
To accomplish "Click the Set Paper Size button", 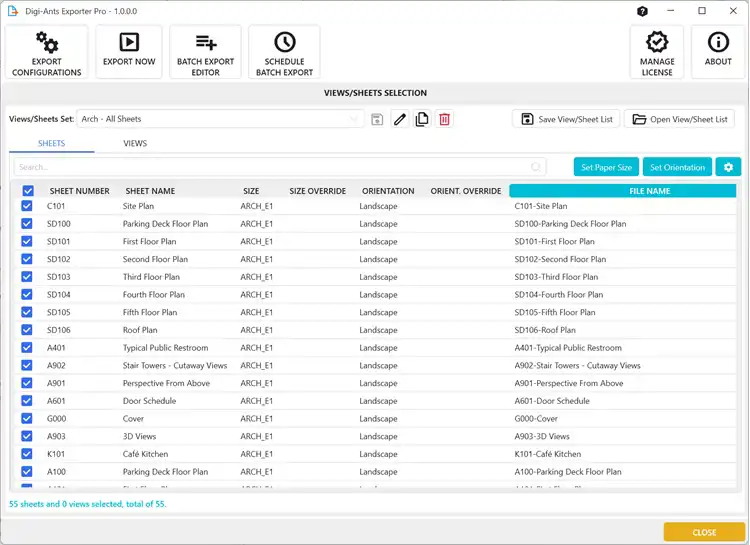I will point(607,167).
